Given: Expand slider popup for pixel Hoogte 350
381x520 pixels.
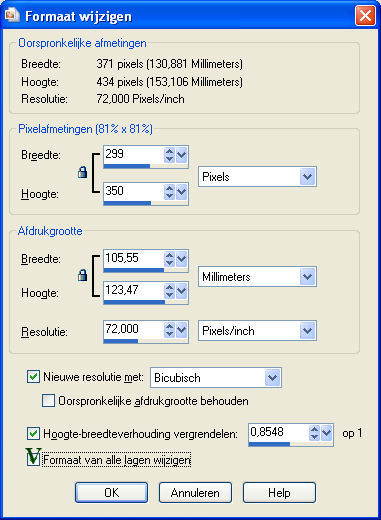Looking at the screenshot, I should [181, 192].
